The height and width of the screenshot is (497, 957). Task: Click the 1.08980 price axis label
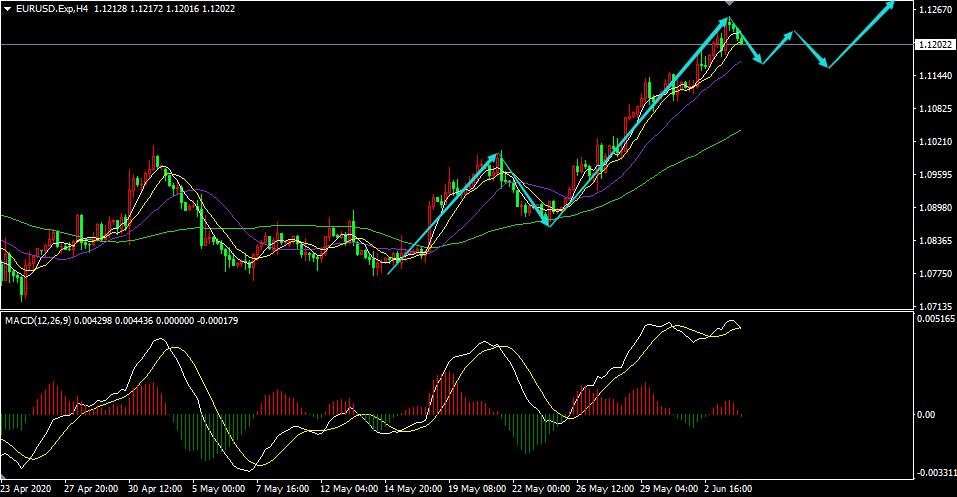(x=936, y=208)
